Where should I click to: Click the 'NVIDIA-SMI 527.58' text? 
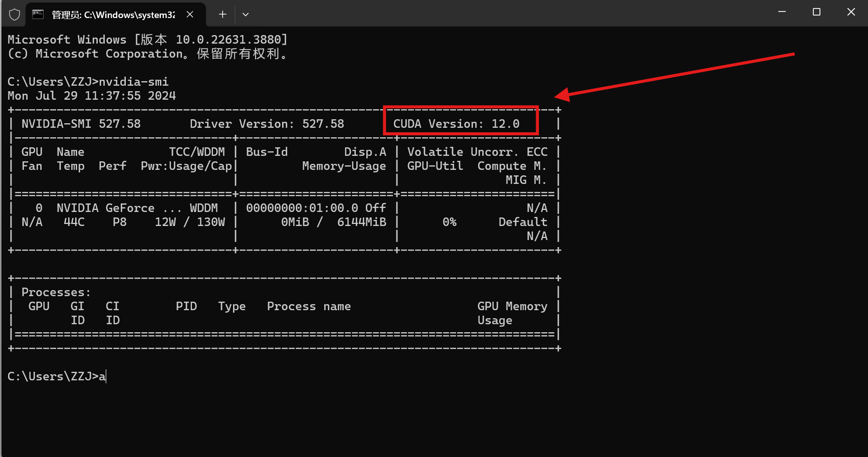pos(81,124)
